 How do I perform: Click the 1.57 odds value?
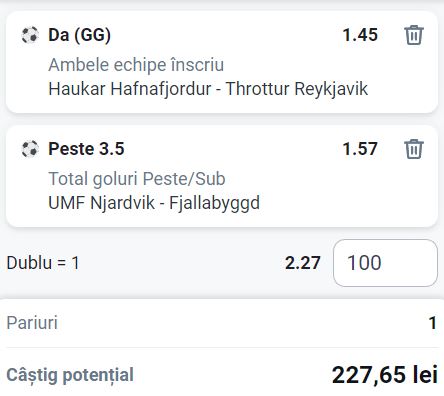[360, 149]
